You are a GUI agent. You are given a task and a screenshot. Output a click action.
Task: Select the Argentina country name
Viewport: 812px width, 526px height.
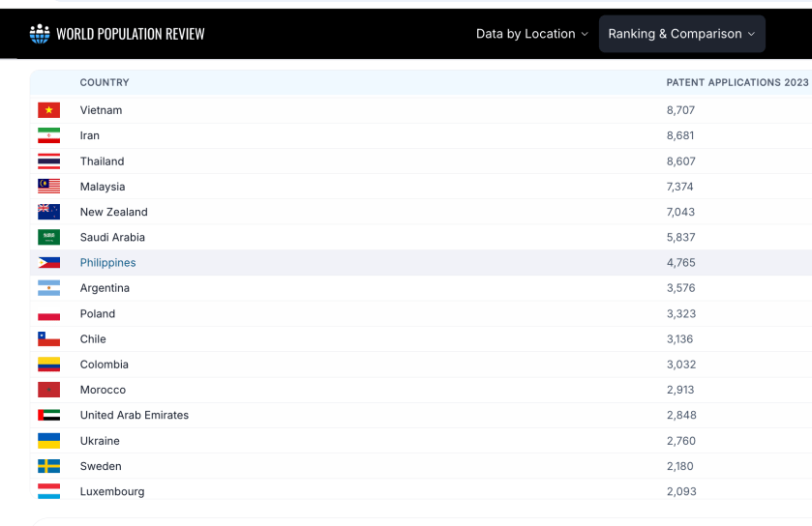[105, 288]
